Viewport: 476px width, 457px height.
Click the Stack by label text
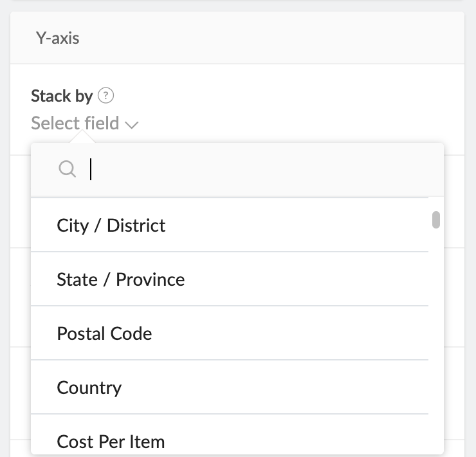[62, 96]
